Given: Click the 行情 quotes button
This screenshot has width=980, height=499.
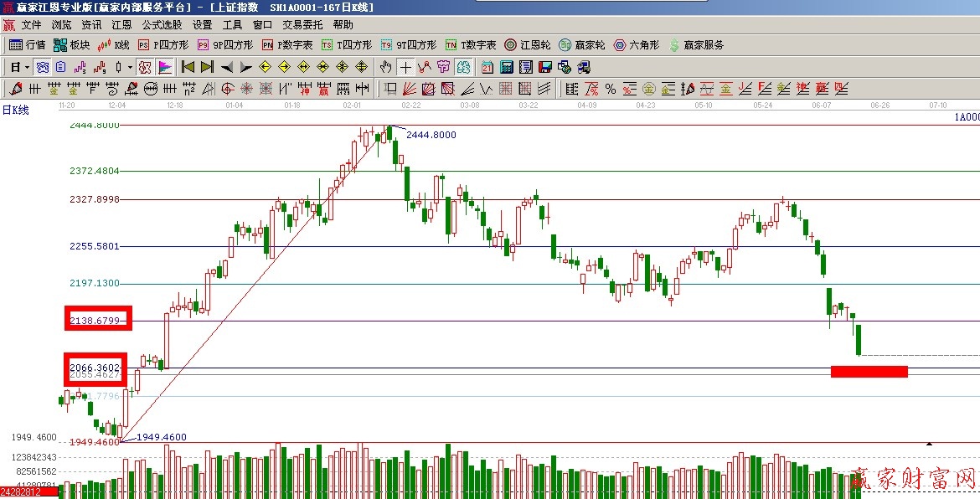Looking at the screenshot, I should click(28, 45).
